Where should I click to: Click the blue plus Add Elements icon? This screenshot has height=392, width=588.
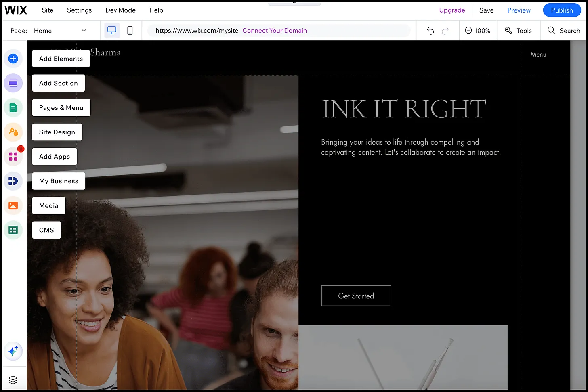[13, 59]
